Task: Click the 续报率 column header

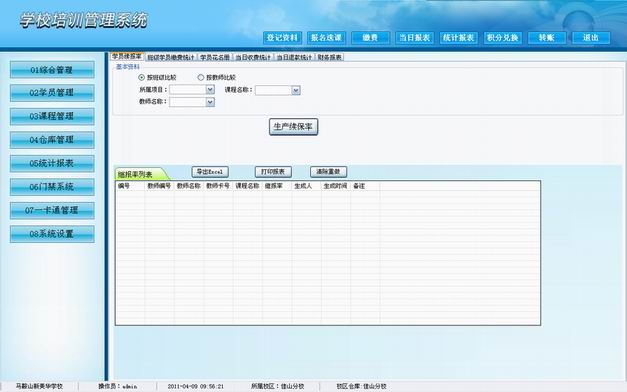Action: (277, 186)
